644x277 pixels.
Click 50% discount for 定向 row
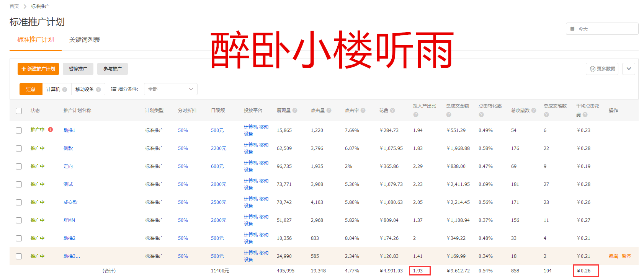point(183,166)
